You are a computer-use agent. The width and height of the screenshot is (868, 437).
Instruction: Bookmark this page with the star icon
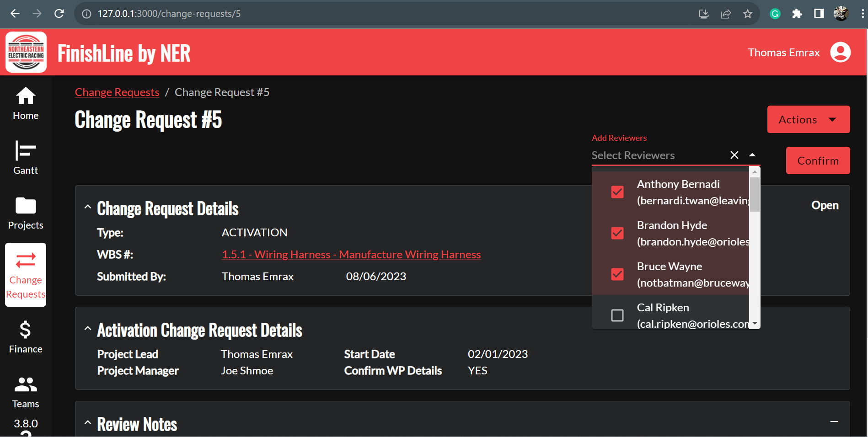tap(748, 14)
